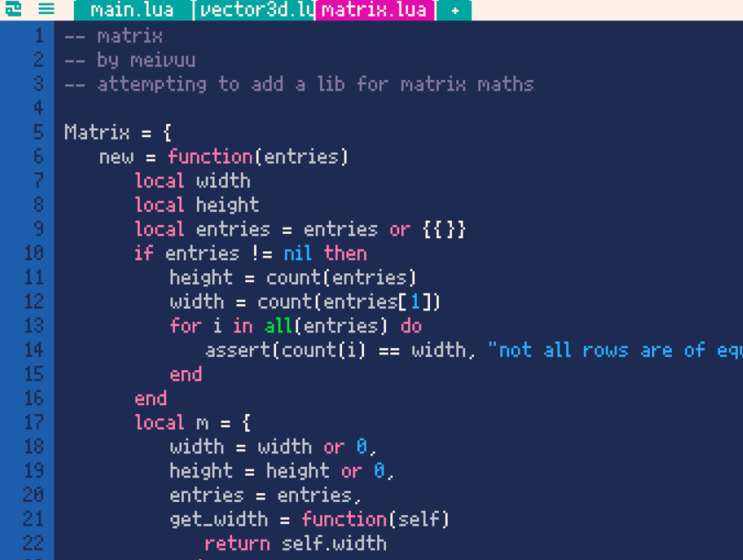Click line number 17 in gutter
The width and height of the screenshot is (743, 560).
pos(34,422)
